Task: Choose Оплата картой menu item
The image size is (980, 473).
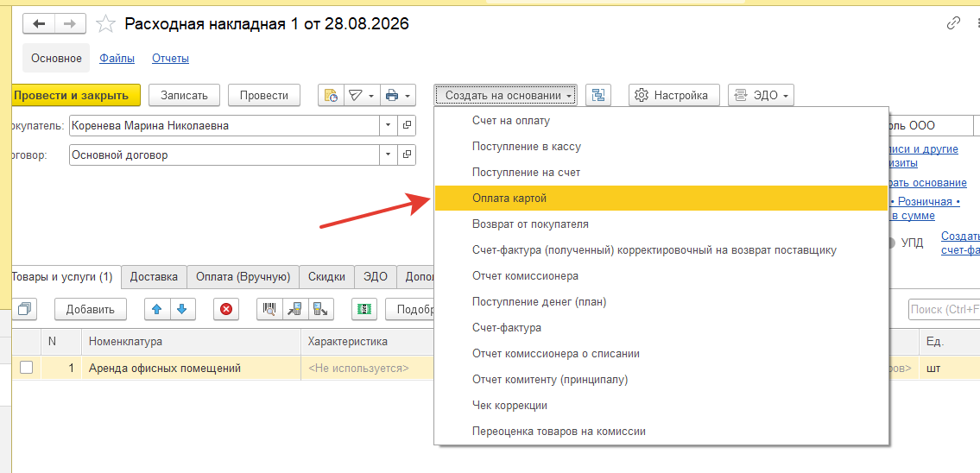Action: (661, 198)
